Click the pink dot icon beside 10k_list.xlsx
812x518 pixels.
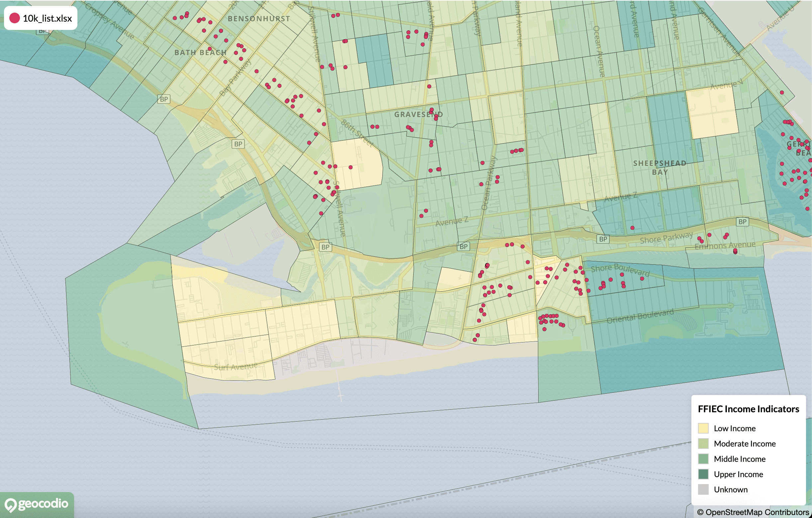(15, 19)
